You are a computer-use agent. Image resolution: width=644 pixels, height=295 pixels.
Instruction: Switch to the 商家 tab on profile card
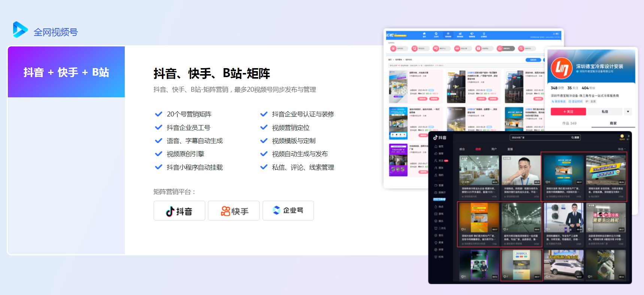point(613,123)
